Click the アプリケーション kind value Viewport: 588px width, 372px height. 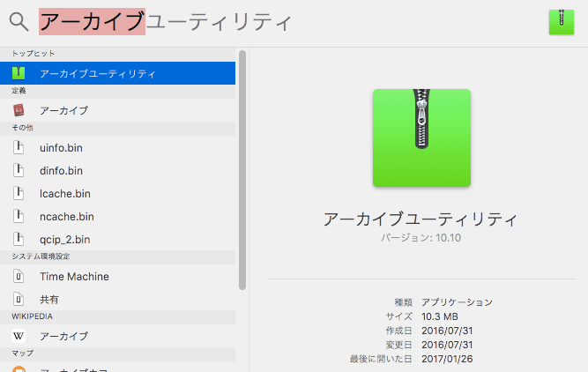pos(458,302)
